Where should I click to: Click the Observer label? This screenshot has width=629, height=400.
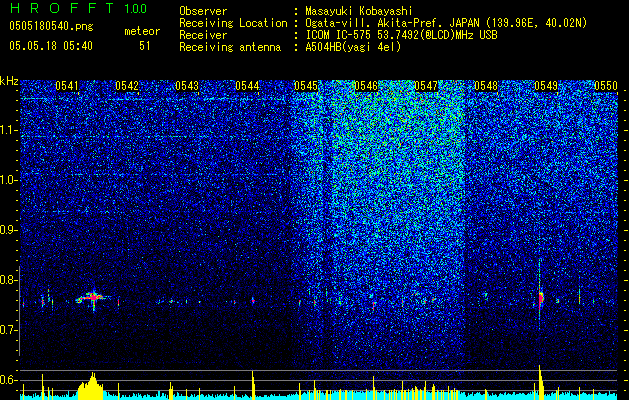(x=203, y=11)
